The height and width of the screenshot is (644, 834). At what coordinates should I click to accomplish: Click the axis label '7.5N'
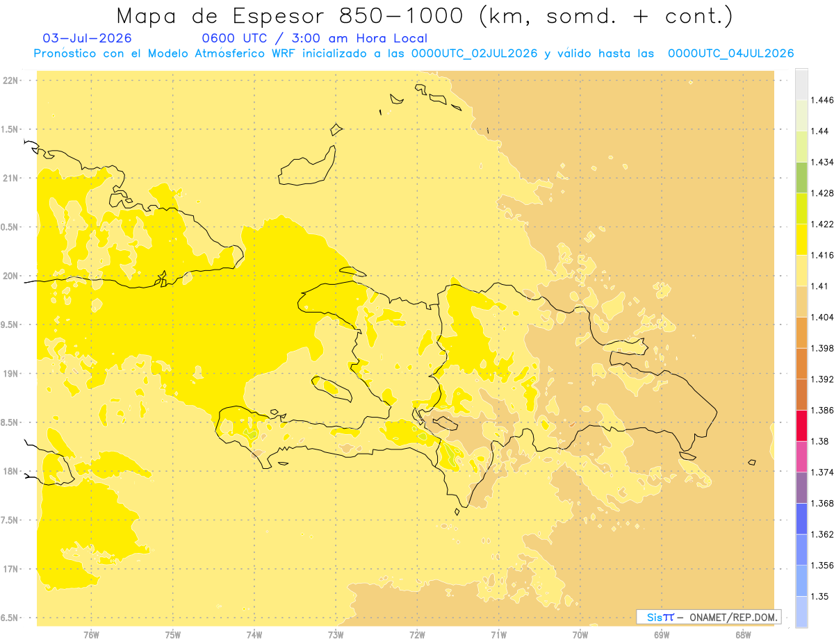[10, 520]
